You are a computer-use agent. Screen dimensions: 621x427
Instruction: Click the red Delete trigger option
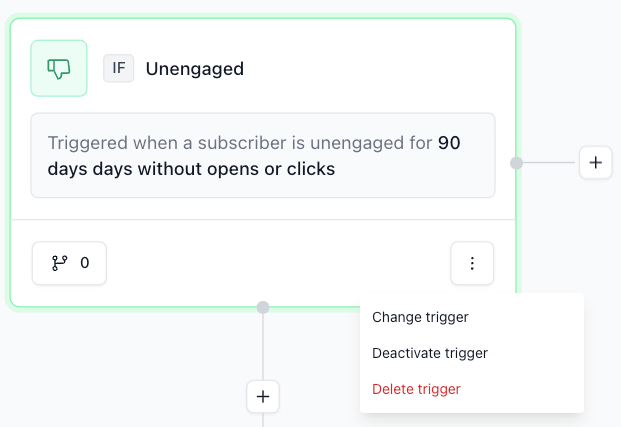click(416, 389)
